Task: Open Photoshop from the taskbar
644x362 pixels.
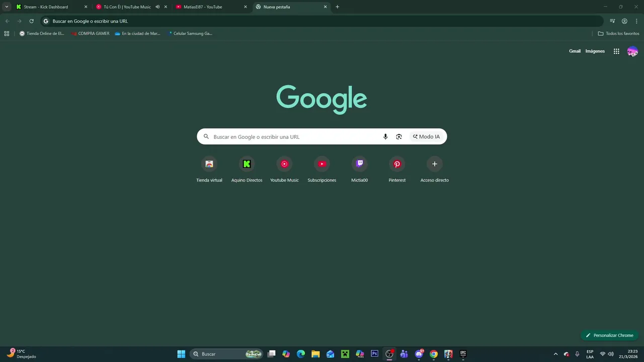Action: coord(374,354)
